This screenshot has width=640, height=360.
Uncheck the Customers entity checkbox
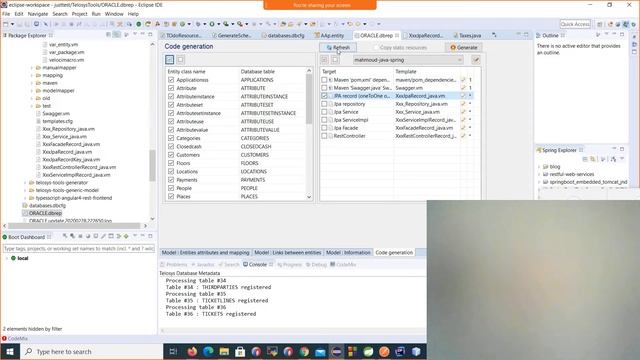(x=171, y=155)
